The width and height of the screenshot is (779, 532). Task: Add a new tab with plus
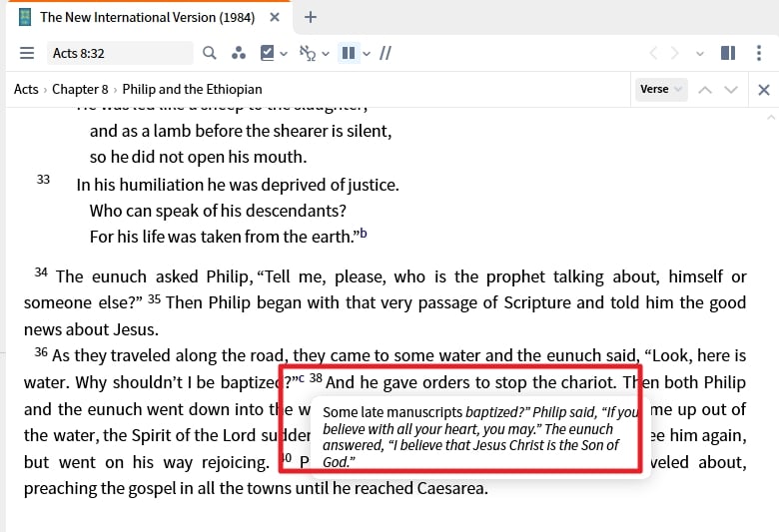(311, 17)
